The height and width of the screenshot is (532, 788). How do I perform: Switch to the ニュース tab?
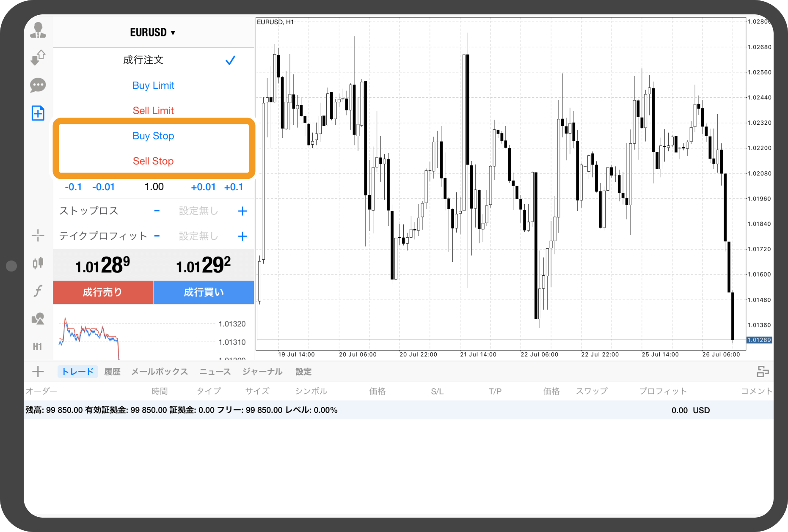pos(215,372)
